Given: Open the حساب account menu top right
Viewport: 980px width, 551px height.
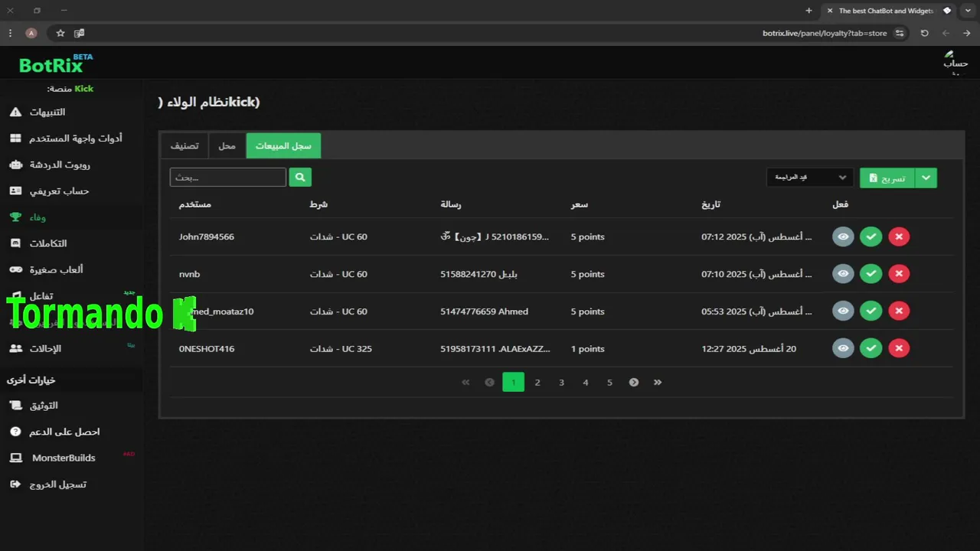Looking at the screenshot, I should coord(955,63).
